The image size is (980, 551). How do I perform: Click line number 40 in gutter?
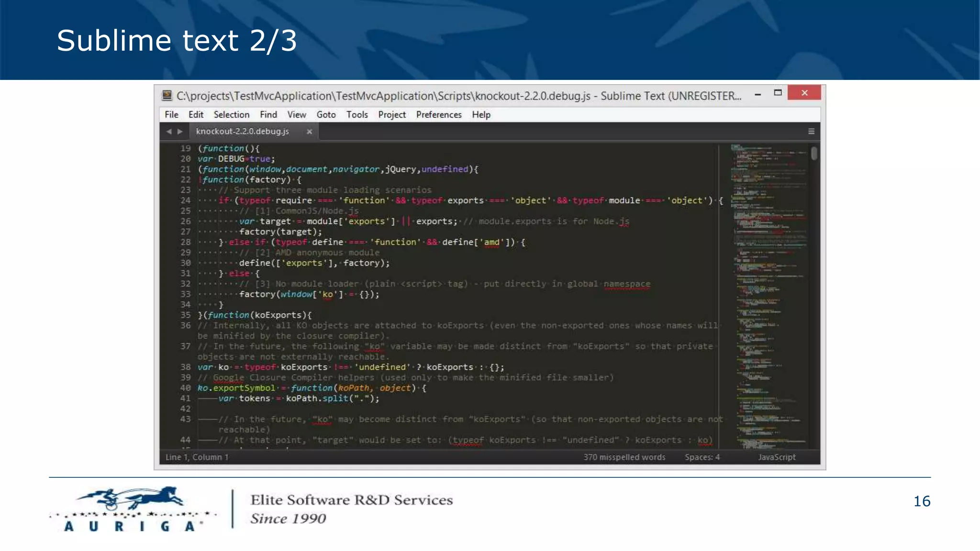coord(186,388)
